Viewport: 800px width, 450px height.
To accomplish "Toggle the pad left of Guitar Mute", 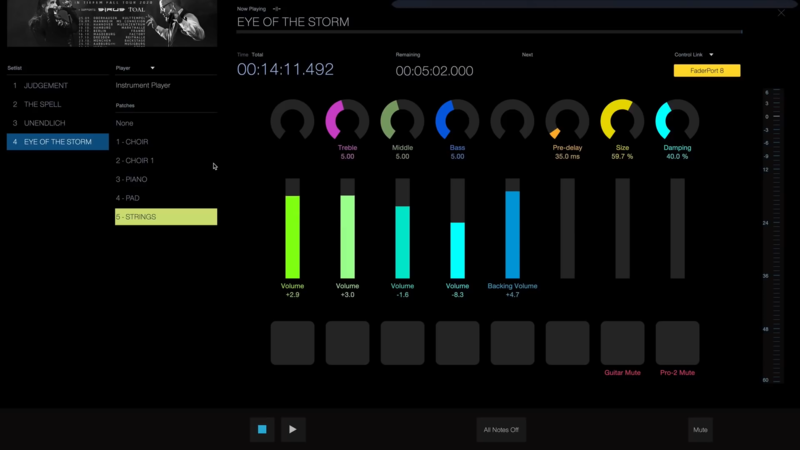I will point(567,343).
